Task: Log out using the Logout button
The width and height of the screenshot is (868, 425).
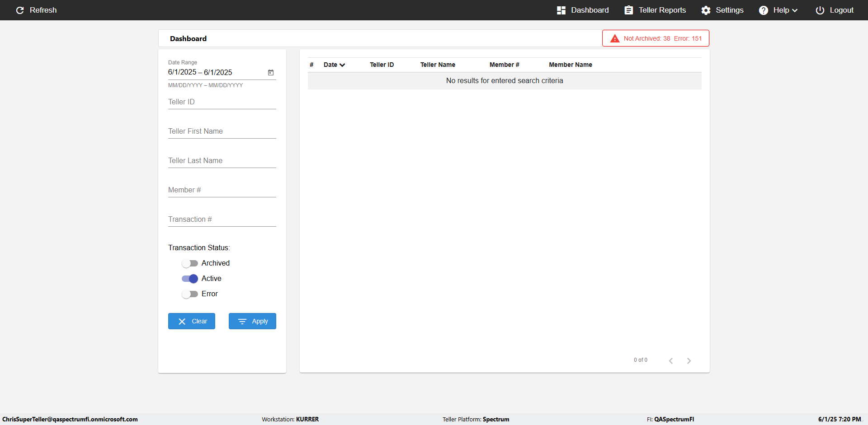Action: pos(835,10)
